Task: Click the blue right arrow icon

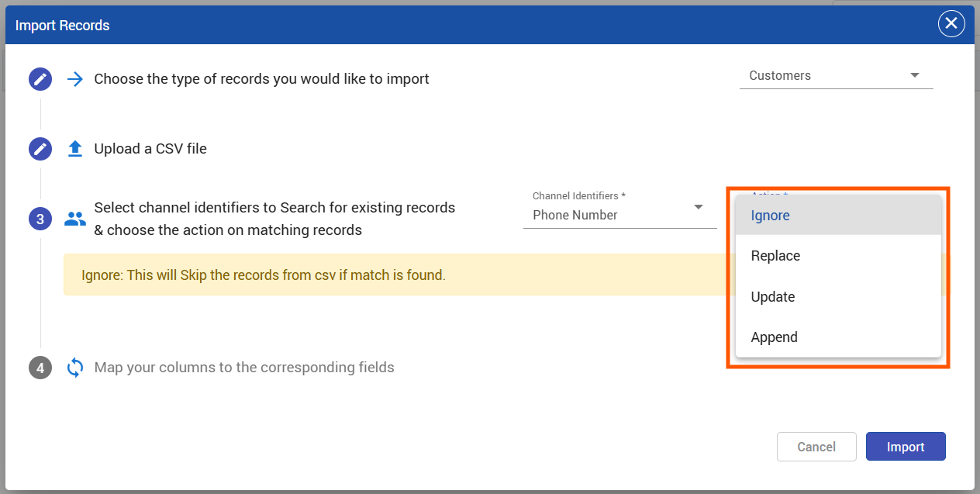Action: 75,79
